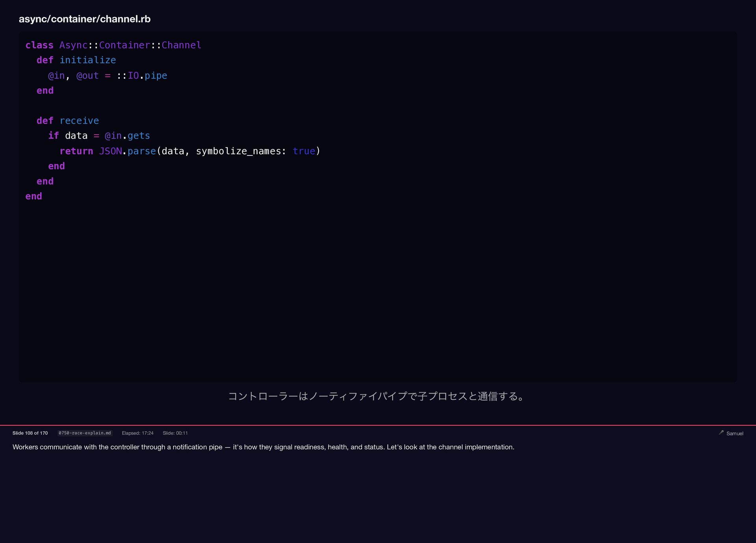
Task: Click the Japanese subtitle caption text
Action: point(377,396)
